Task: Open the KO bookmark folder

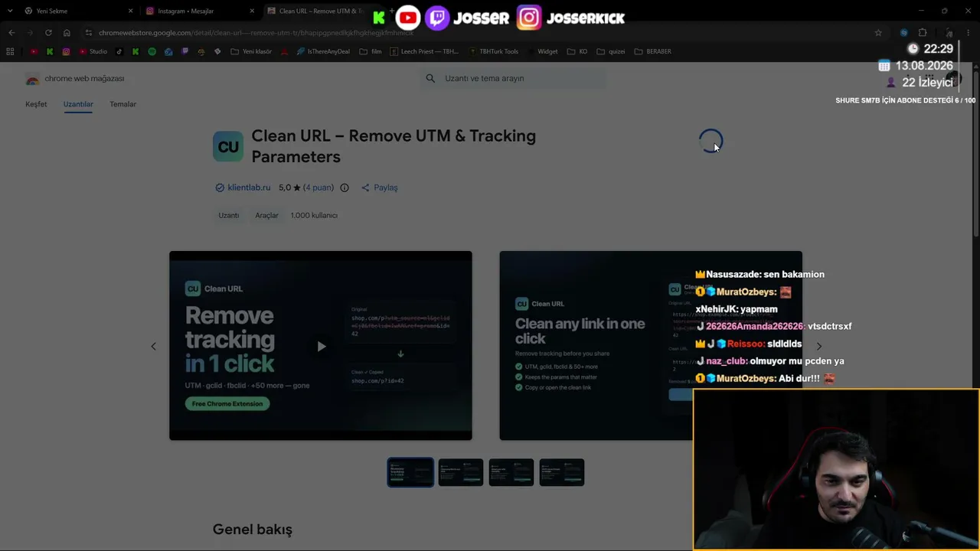Action: point(577,51)
